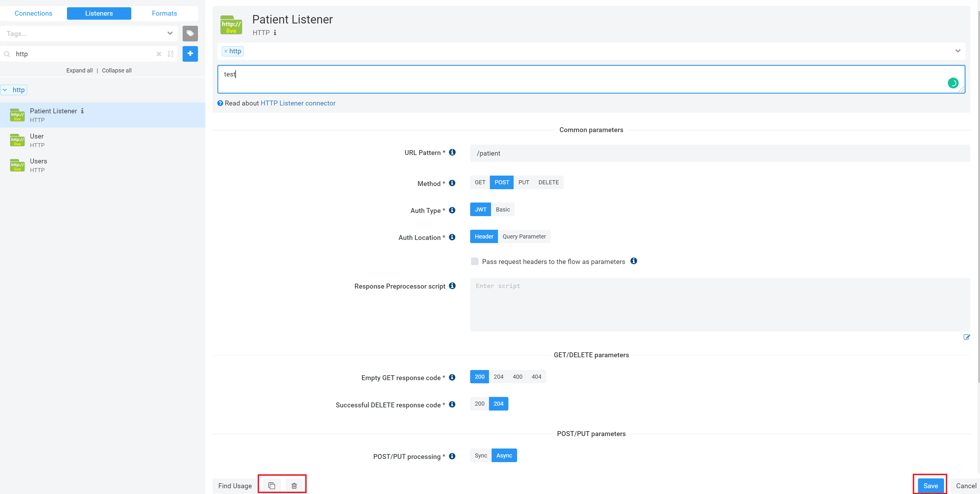Open the tags chevron next to the http tag
980x494 pixels.
point(958,51)
